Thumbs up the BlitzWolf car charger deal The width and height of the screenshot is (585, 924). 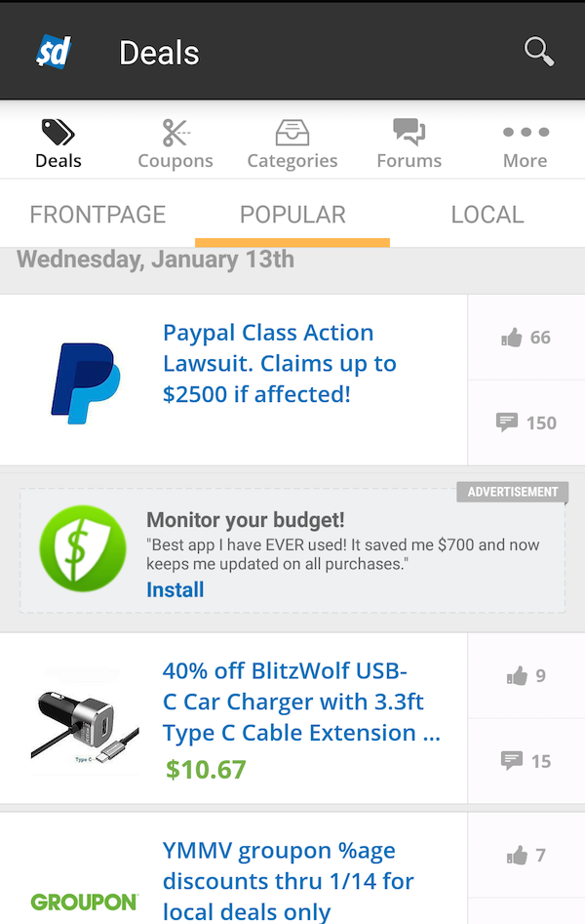click(x=526, y=675)
